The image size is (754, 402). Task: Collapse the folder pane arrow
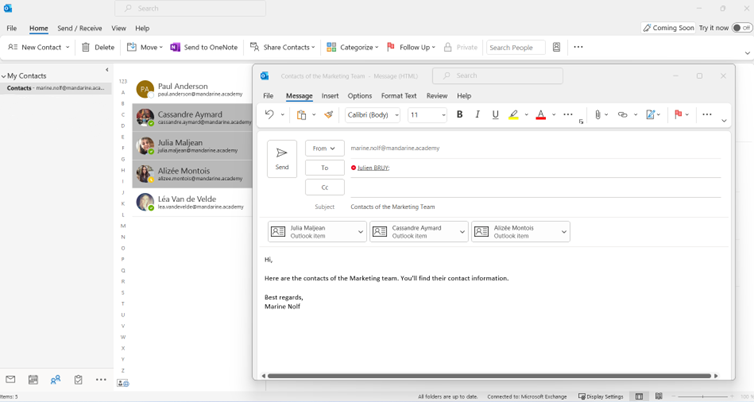[107, 70]
